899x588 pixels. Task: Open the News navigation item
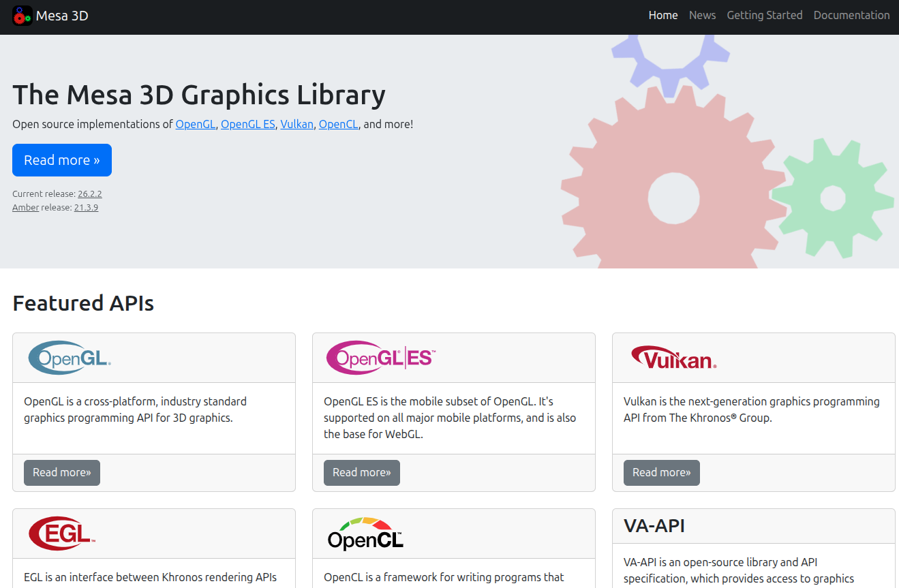click(x=703, y=15)
